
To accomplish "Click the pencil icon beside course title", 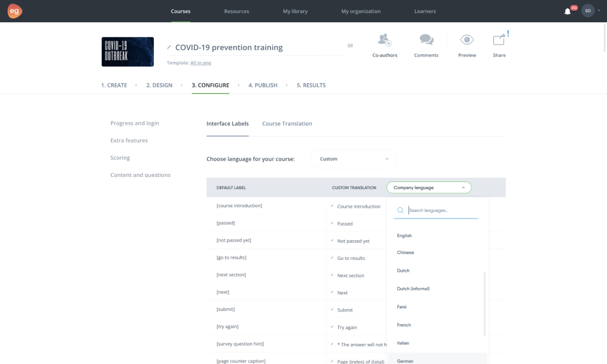I will point(169,47).
